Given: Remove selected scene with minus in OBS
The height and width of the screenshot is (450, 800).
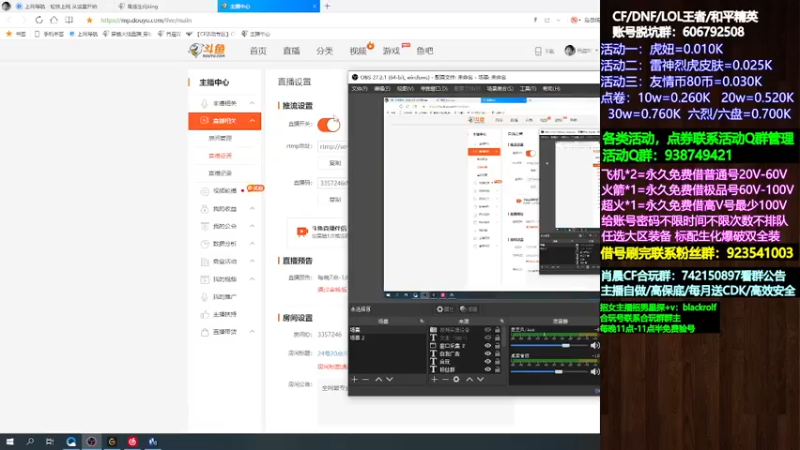Looking at the screenshot, I should tap(365, 379).
